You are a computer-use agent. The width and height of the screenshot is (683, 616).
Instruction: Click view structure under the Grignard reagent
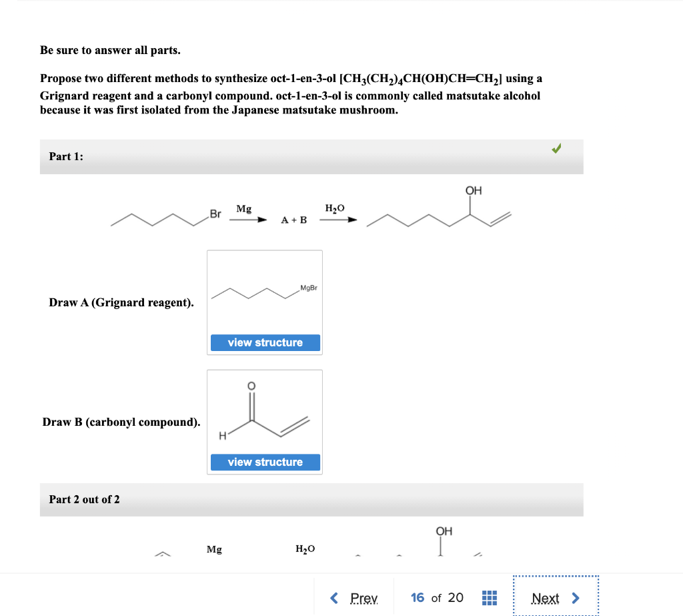pyautogui.click(x=265, y=342)
